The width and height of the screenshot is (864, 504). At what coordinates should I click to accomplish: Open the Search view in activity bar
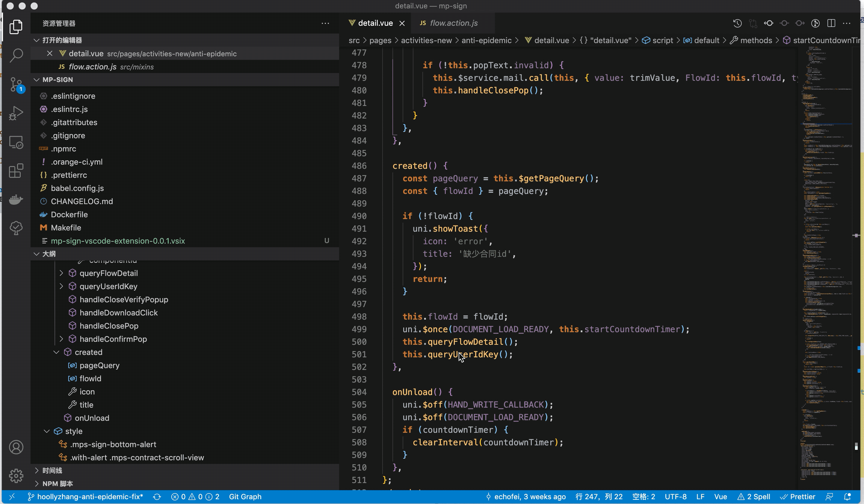tap(16, 55)
